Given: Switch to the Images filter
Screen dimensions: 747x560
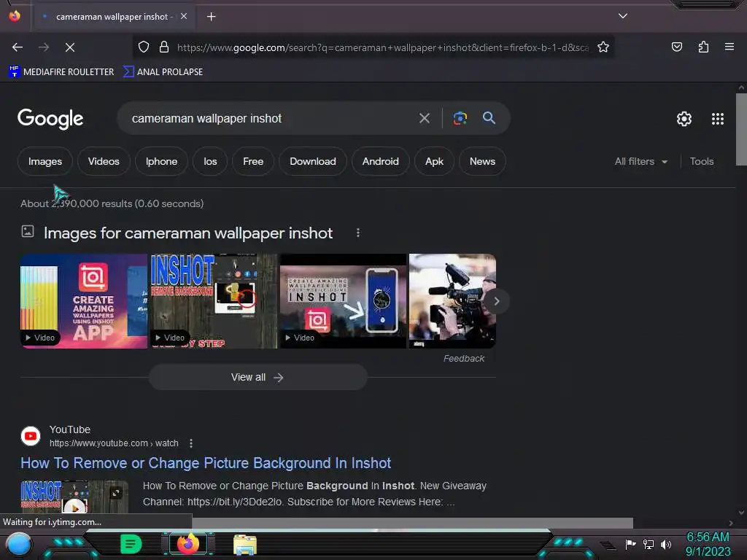Looking at the screenshot, I should point(45,161).
